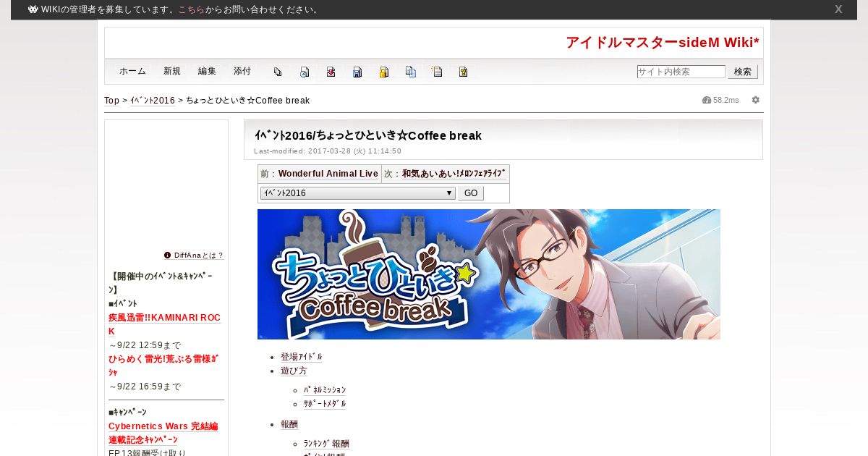Click the GO button
868x456 pixels.
pyautogui.click(x=471, y=193)
